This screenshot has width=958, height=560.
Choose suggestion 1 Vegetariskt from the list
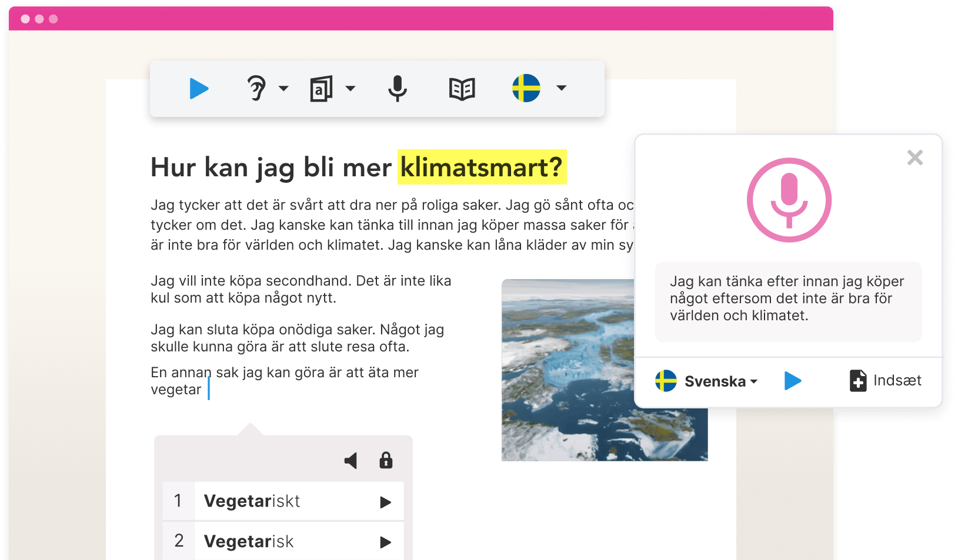[x=253, y=501]
